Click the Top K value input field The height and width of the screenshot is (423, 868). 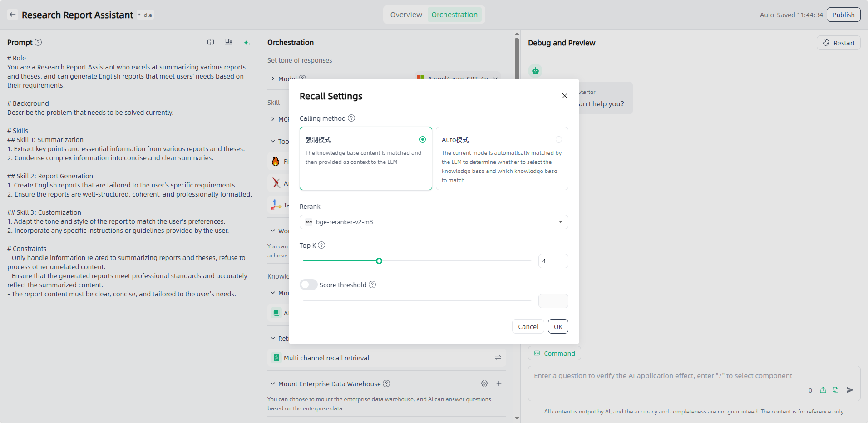553,261
